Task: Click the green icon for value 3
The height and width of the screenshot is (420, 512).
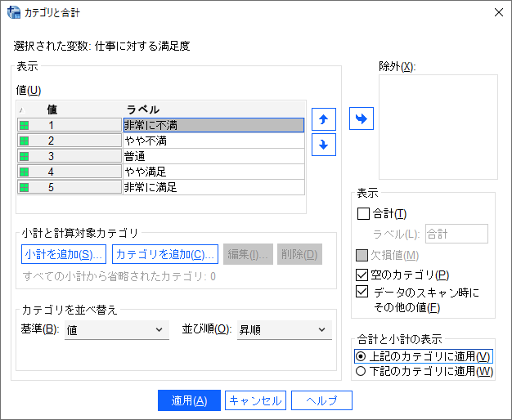Action: pyautogui.click(x=24, y=156)
